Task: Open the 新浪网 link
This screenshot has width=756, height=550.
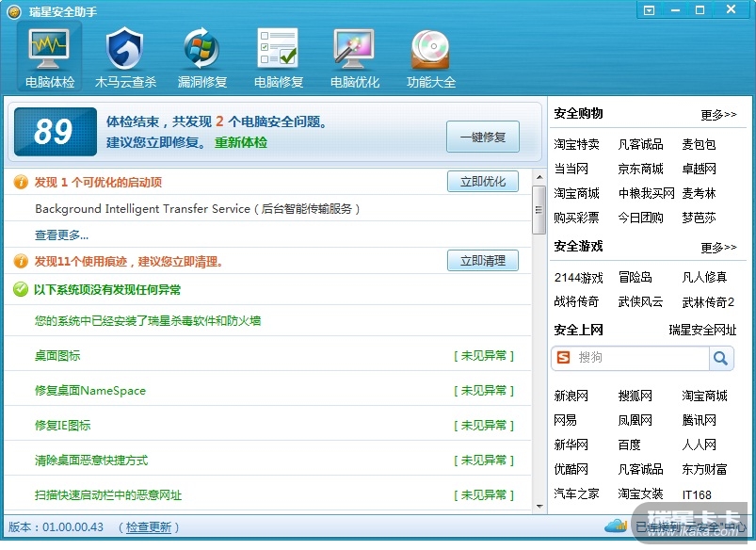Action: point(571,396)
